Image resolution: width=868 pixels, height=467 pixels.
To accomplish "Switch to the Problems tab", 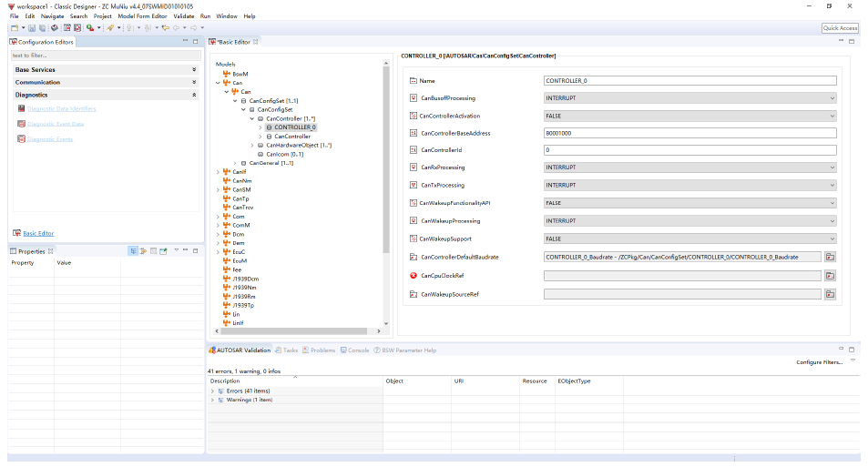I will click(x=319, y=350).
